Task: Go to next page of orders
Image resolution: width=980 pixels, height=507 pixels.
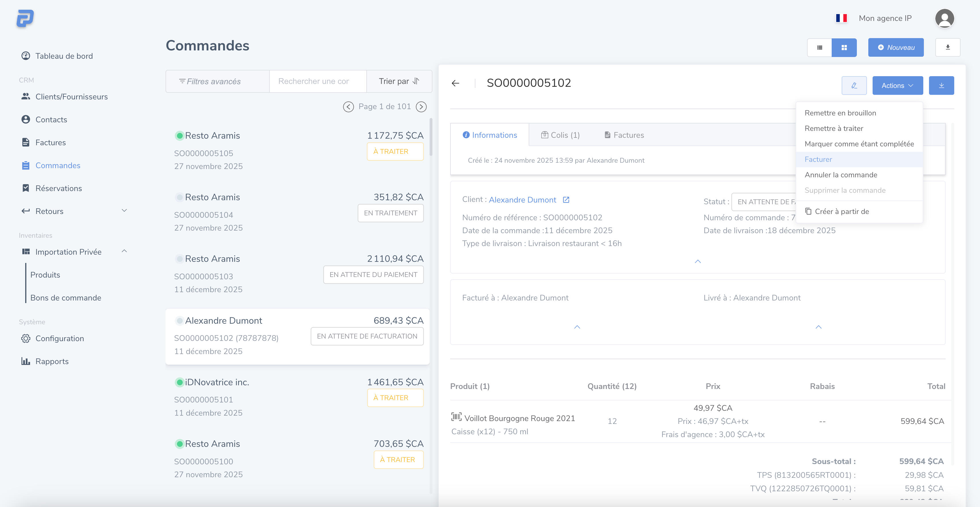Action: tap(421, 107)
